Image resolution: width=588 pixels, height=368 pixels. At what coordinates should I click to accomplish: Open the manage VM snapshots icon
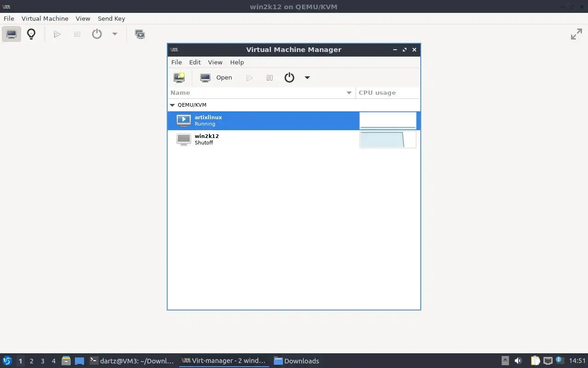coord(140,34)
